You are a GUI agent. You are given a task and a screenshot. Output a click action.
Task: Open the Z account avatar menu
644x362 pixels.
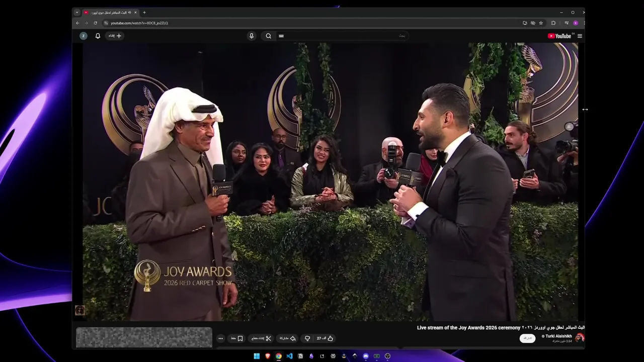[x=84, y=36]
